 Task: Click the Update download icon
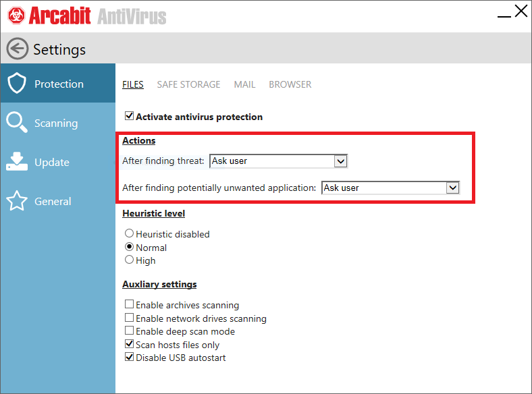[17, 161]
